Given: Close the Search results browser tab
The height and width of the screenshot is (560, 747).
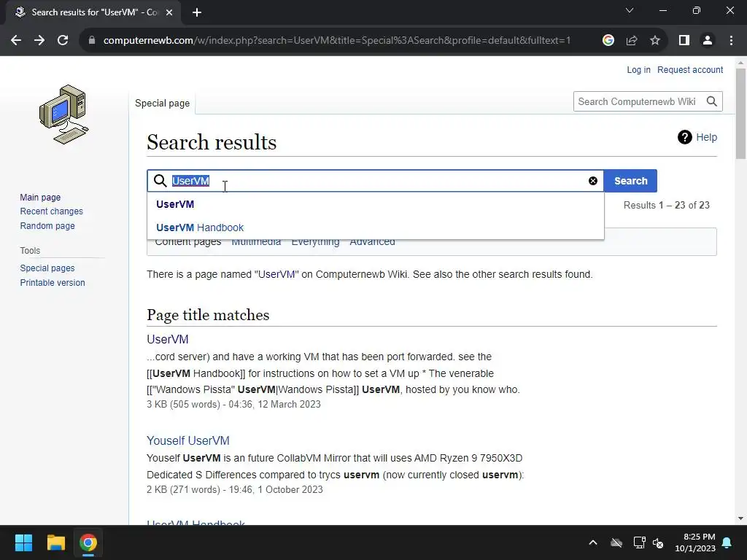Looking at the screenshot, I should click(x=169, y=13).
